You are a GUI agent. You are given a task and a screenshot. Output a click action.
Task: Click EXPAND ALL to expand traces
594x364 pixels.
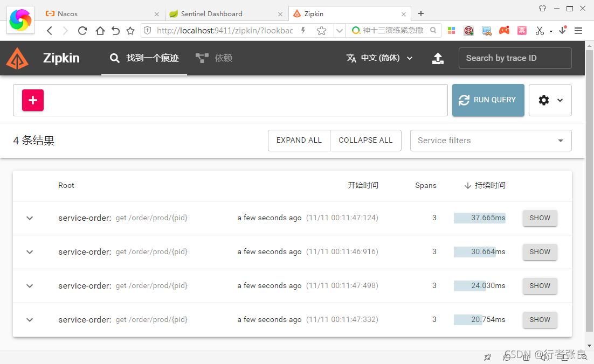tap(299, 140)
